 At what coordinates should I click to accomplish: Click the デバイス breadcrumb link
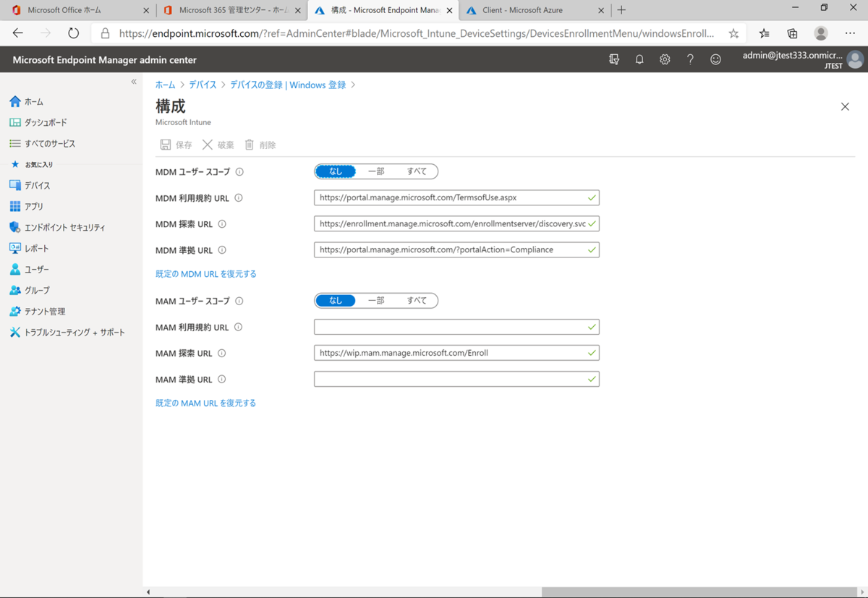pyautogui.click(x=203, y=85)
